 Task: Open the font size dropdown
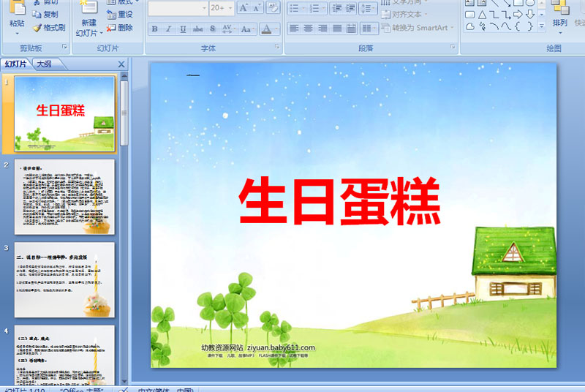pos(230,8)
